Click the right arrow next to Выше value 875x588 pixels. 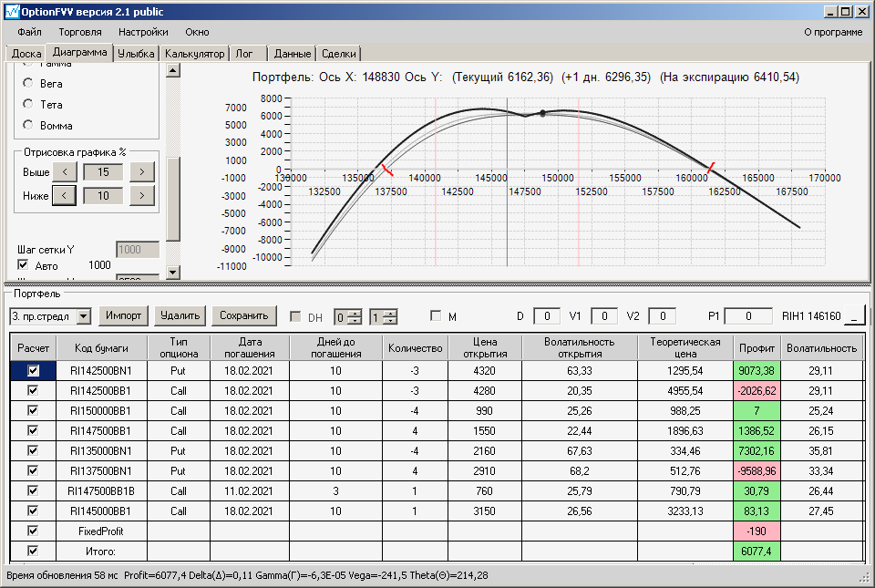pos(141,171)
